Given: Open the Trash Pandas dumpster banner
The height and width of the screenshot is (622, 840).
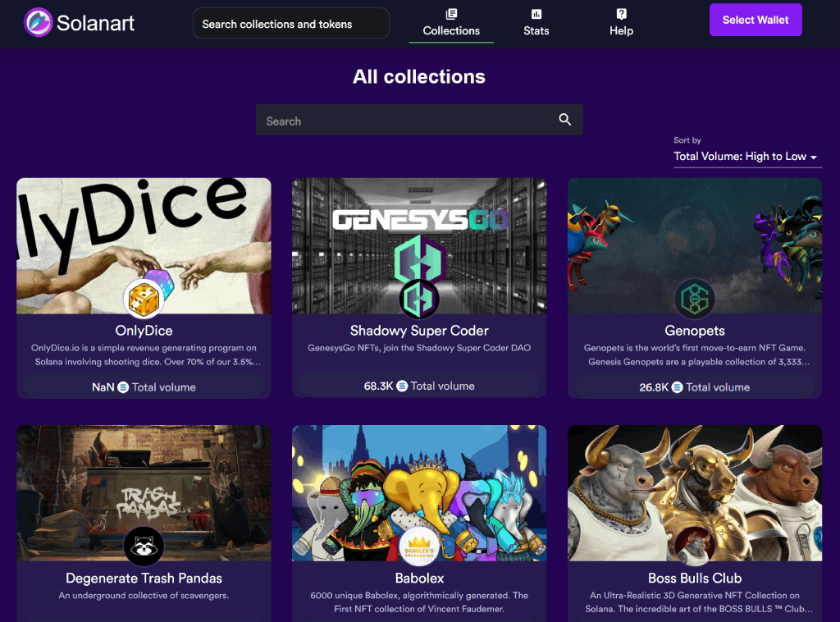Looking at the screenshot, I should [x=144, y=493].
